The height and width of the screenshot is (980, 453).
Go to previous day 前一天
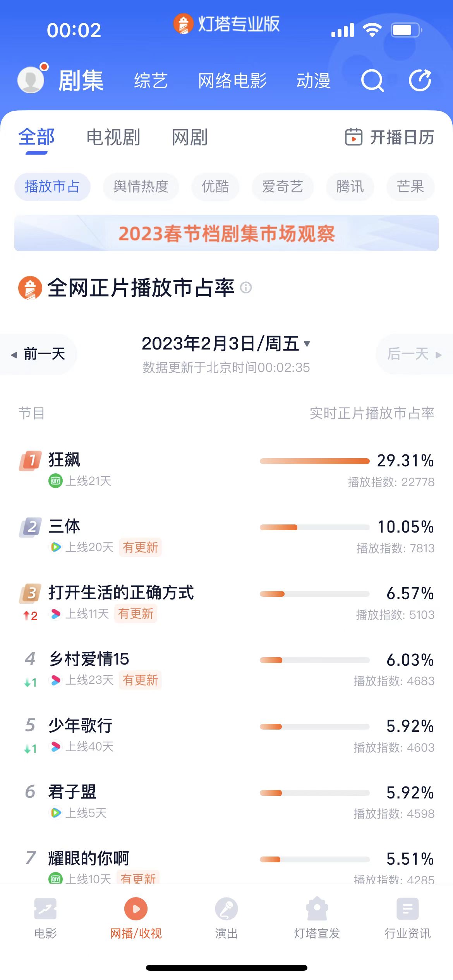39,354
